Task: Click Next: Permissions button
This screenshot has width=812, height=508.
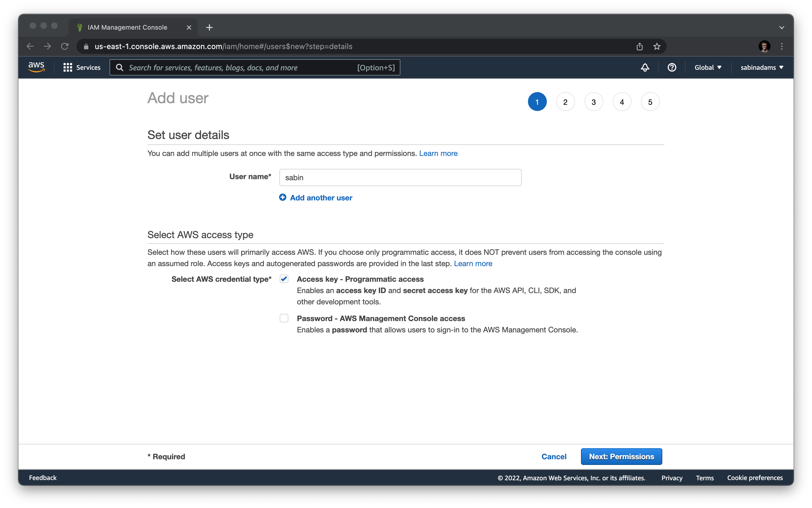Action: [x=621, y=457]
